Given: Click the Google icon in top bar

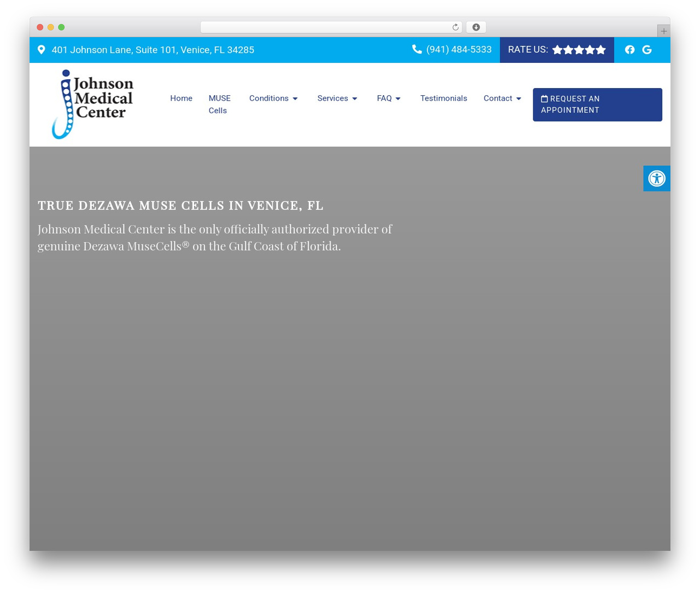Looking at the screenshot, I should [647, 50].
